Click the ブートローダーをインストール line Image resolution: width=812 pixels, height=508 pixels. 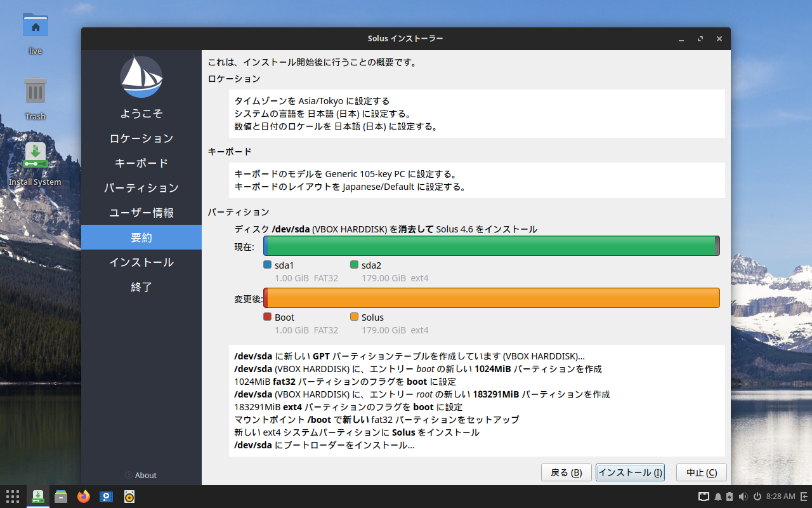coord(324,445)
